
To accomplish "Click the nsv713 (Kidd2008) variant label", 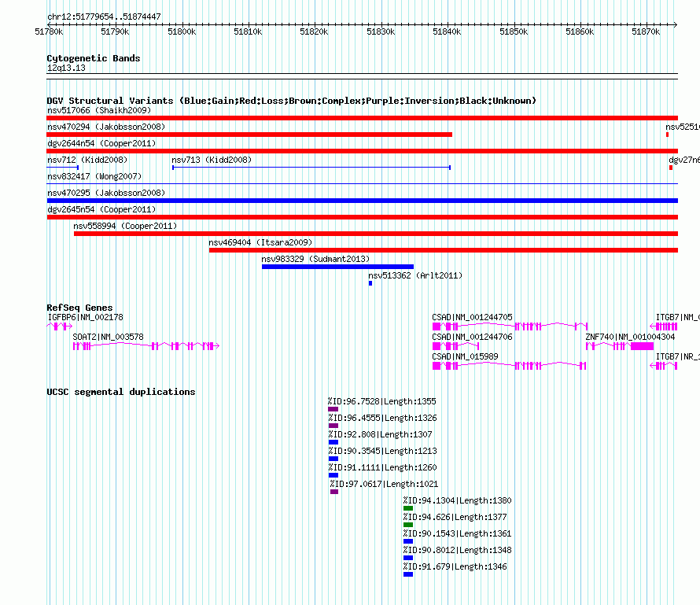I will 212,160.
